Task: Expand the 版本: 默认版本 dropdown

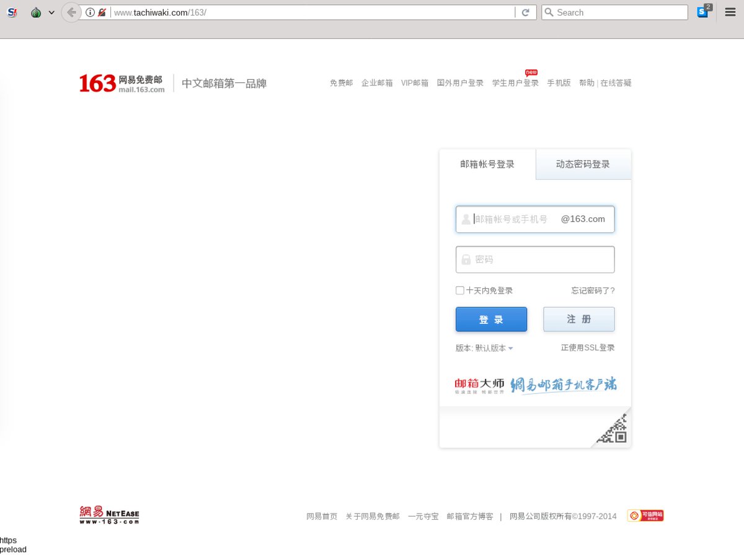Action: coord(484,348)
